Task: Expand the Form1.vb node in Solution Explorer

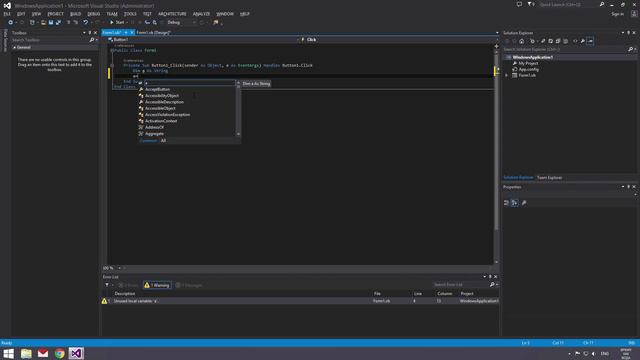Action: point(507,76)
